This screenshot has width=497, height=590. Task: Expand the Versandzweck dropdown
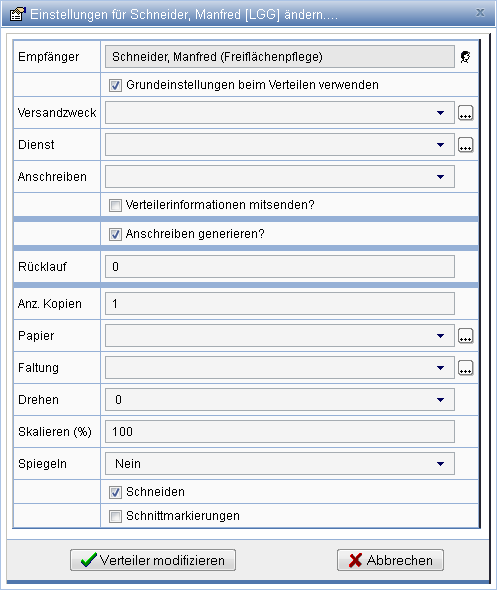coord(280,113)
